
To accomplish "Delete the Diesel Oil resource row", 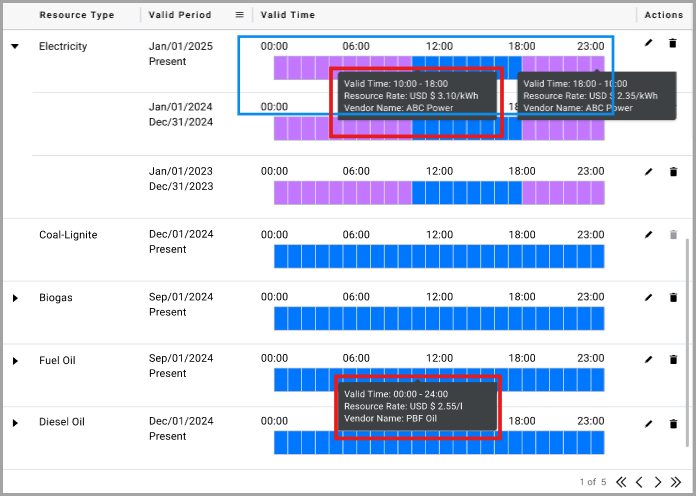I will pos(673,424).
